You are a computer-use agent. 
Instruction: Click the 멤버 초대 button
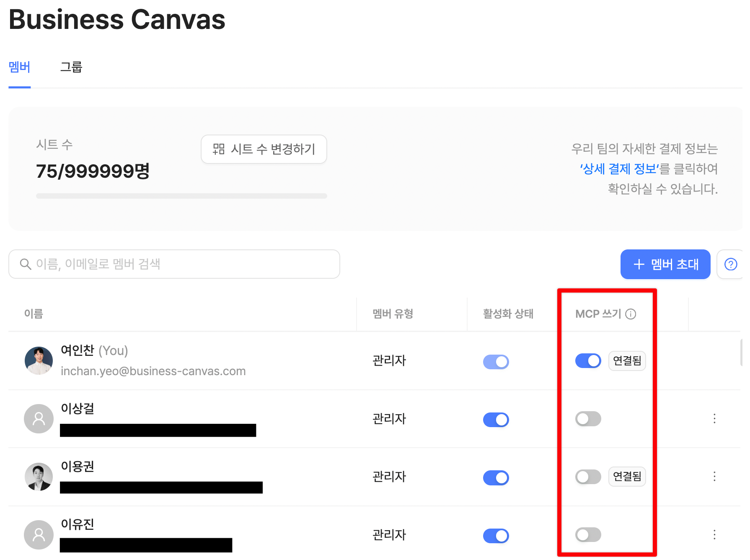coord(665,264)
